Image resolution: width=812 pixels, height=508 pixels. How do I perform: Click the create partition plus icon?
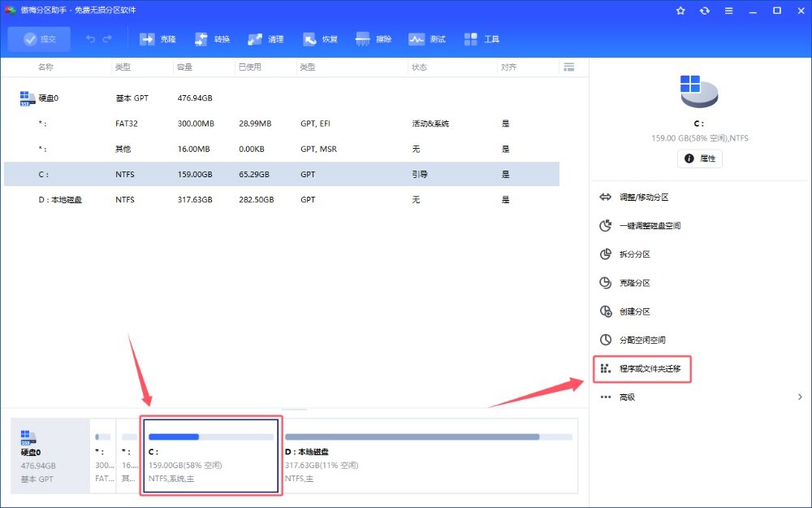click(x=606, y=311)
